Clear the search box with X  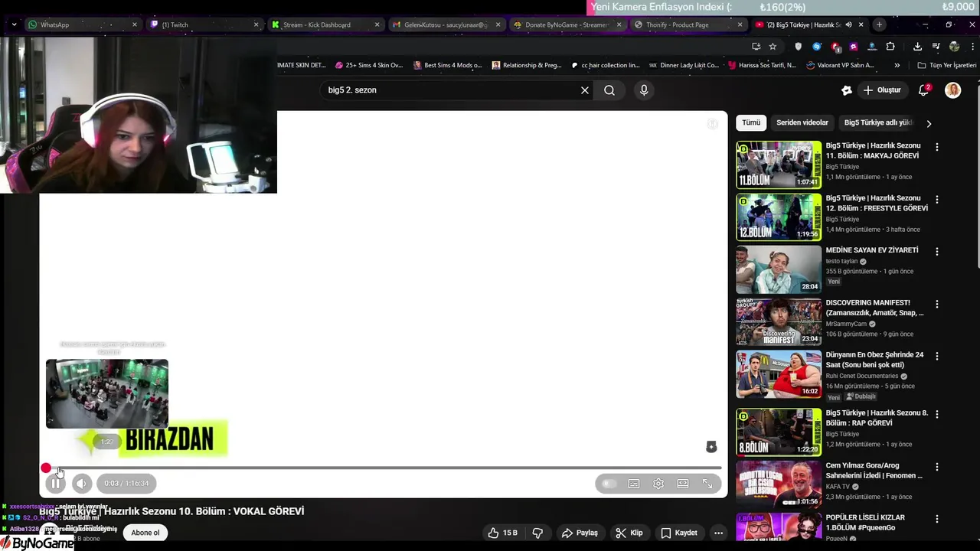(x=585, y=90)
